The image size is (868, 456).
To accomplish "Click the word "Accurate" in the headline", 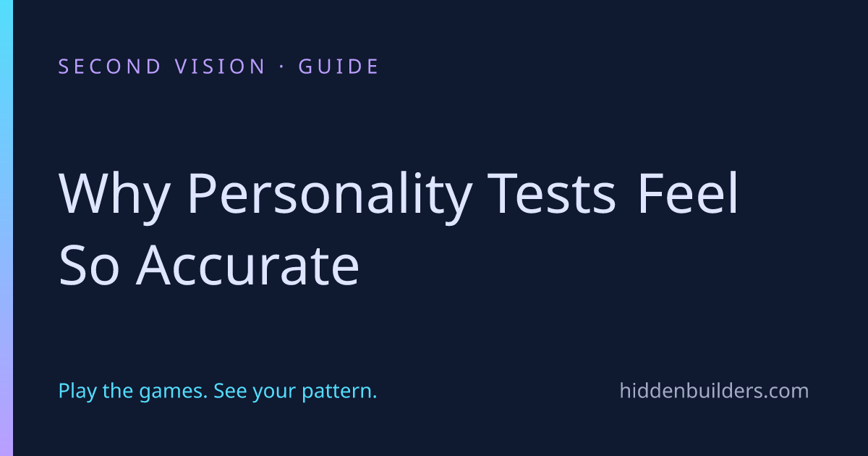I will (248, 266).
